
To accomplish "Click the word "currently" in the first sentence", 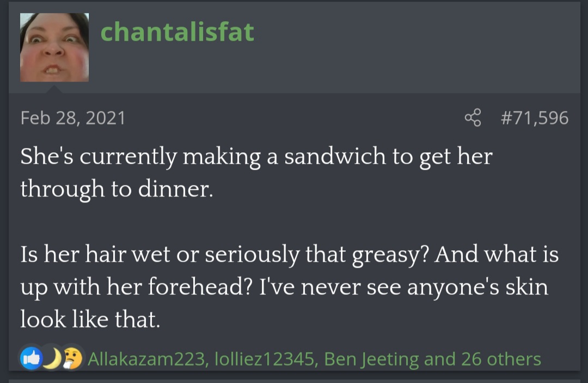I will (x=128, y=157).
